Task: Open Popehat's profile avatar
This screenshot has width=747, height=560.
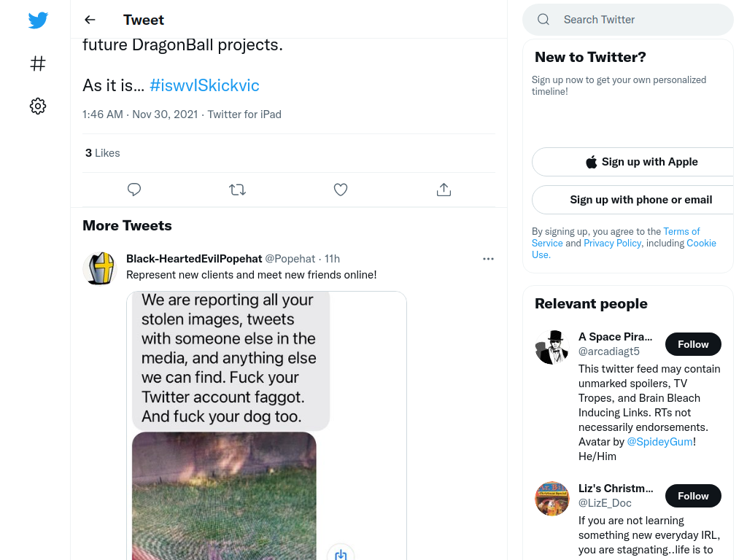Action: pos(100,268)
